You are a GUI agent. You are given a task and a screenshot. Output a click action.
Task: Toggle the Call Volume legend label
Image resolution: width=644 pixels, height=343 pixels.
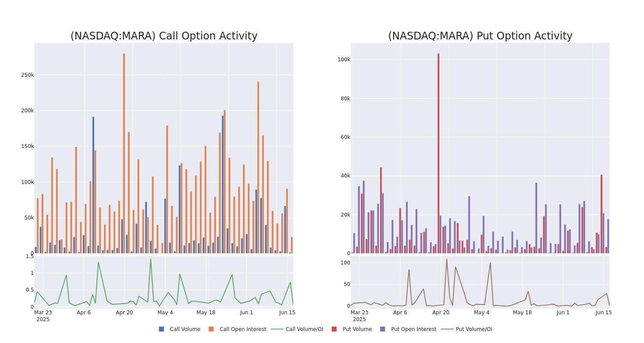point(185,329)
